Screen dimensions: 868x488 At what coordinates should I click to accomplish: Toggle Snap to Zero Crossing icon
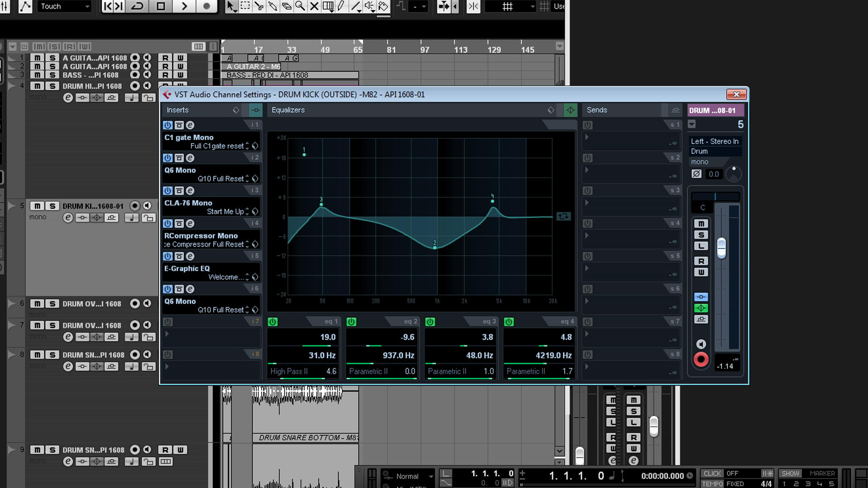click(x=473, y=6)
